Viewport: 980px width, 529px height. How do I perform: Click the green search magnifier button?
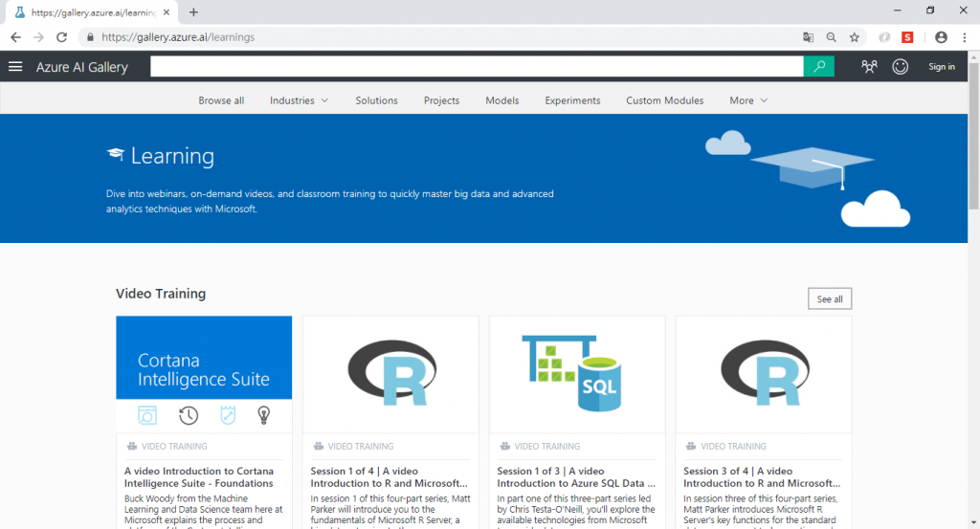tap(819, 66)
